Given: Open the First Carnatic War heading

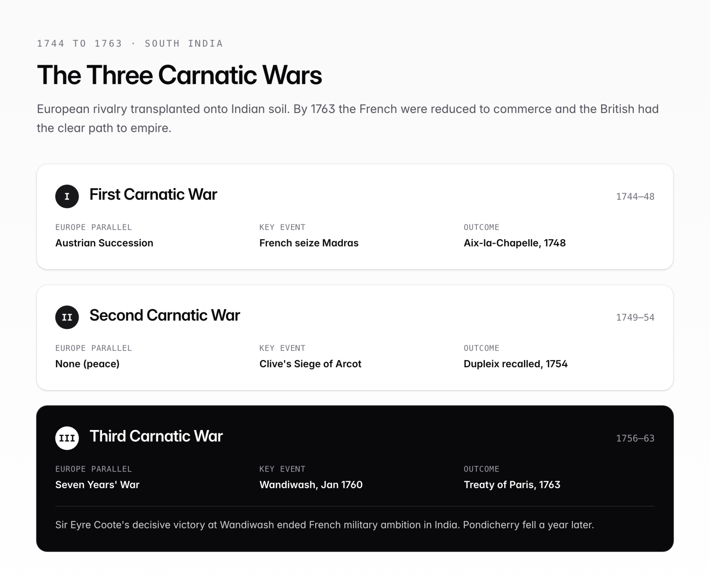Looking at the screenshot, I should pyautogui.click(x=153, y=194).
